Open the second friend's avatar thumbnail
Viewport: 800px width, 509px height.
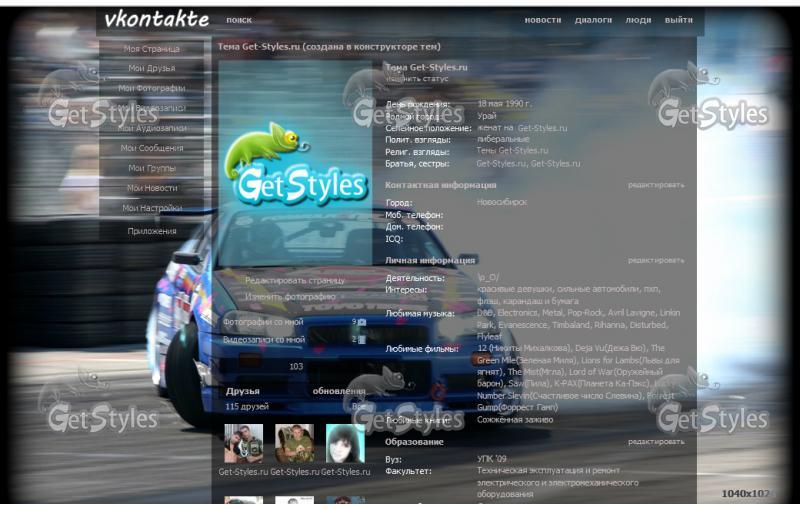point(294,443)
